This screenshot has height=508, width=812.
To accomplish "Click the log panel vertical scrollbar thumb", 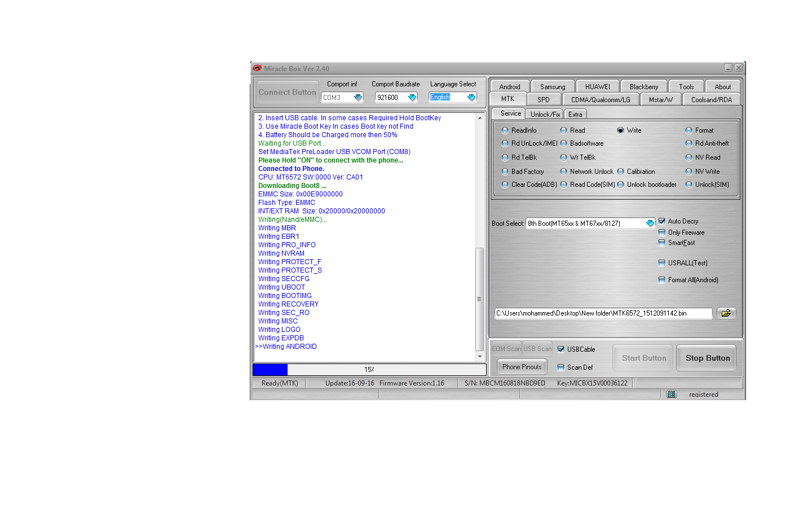I will point(480,299).
